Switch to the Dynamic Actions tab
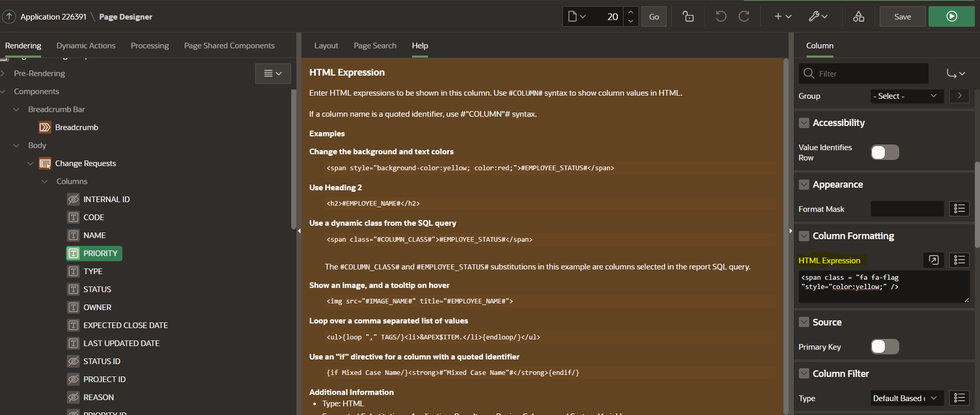The image size is (980, 415). click(86, 46)
